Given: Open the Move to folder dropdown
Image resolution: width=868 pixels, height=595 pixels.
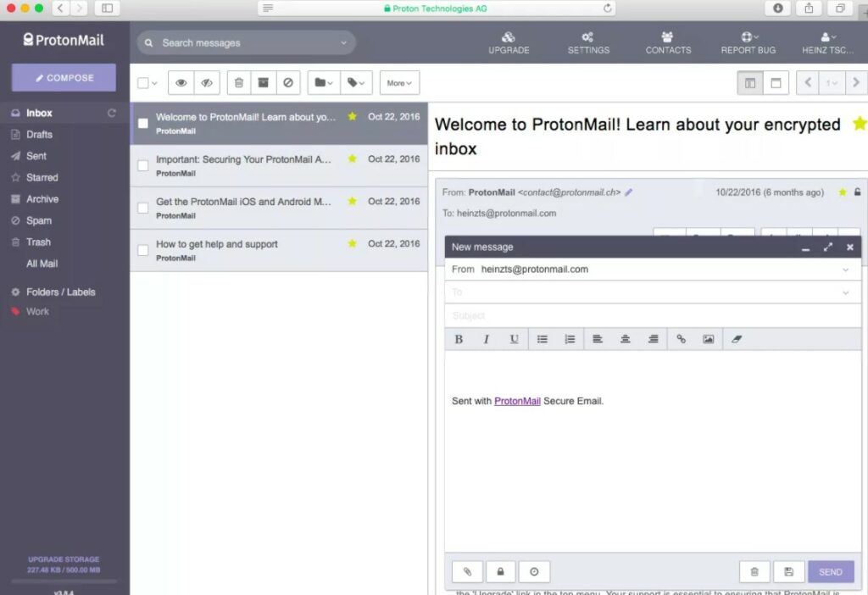Looking at the screenshot, I should pos(323,82).
